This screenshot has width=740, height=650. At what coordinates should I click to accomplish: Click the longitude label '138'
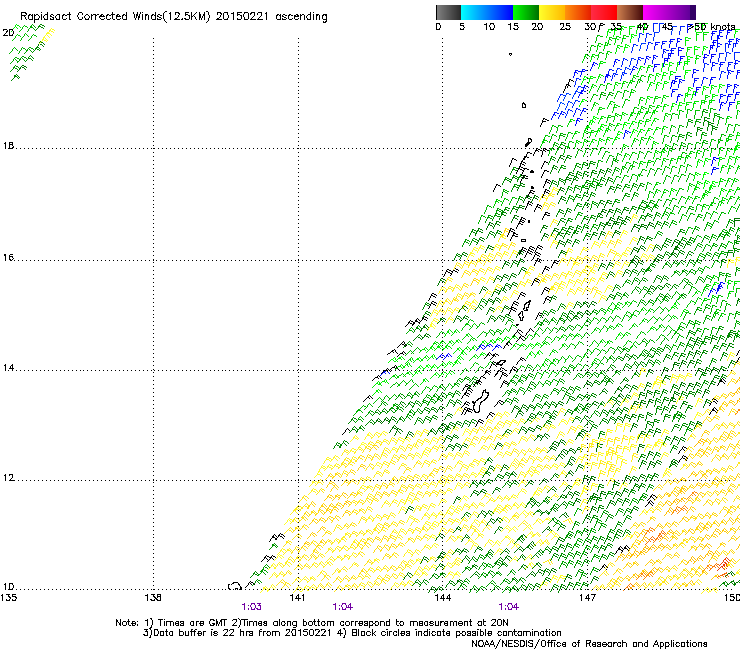(153, 598)
